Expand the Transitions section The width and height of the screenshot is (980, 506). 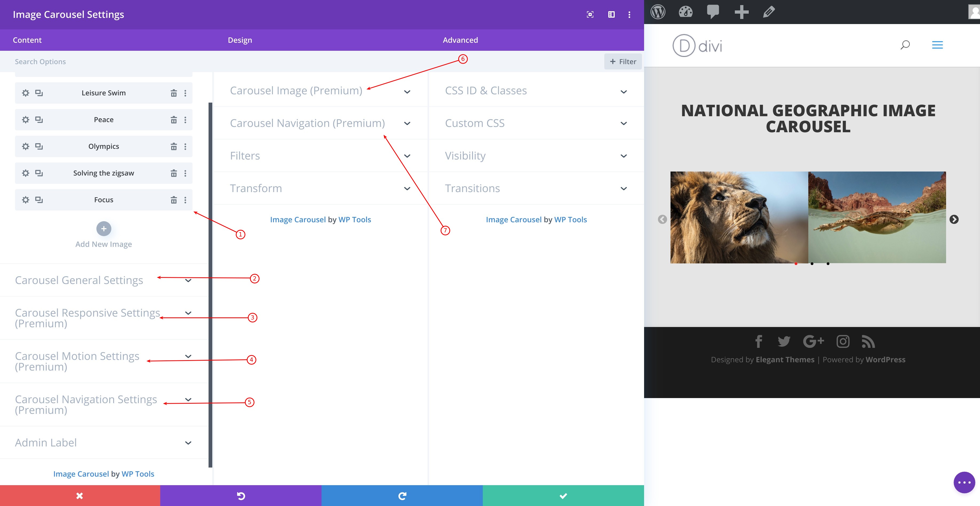(536, 188)
